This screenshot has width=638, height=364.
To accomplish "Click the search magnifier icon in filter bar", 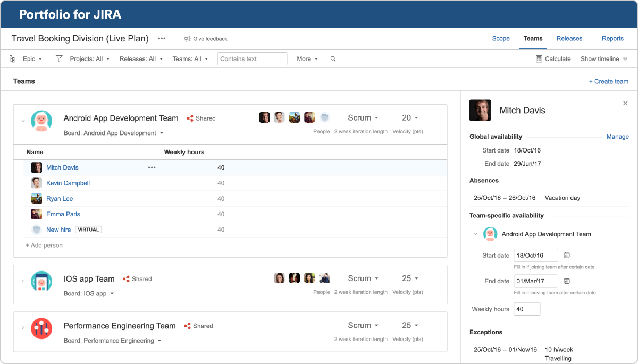I will pos(333,59).
